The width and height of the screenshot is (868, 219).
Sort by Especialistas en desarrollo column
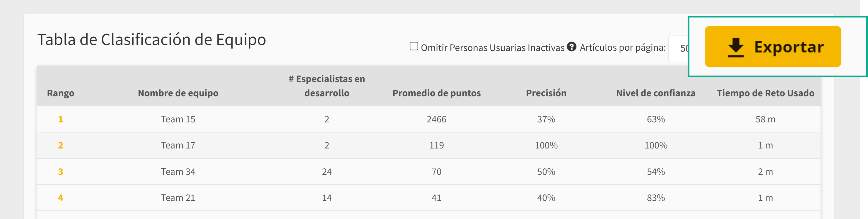(x=327, y=86)
